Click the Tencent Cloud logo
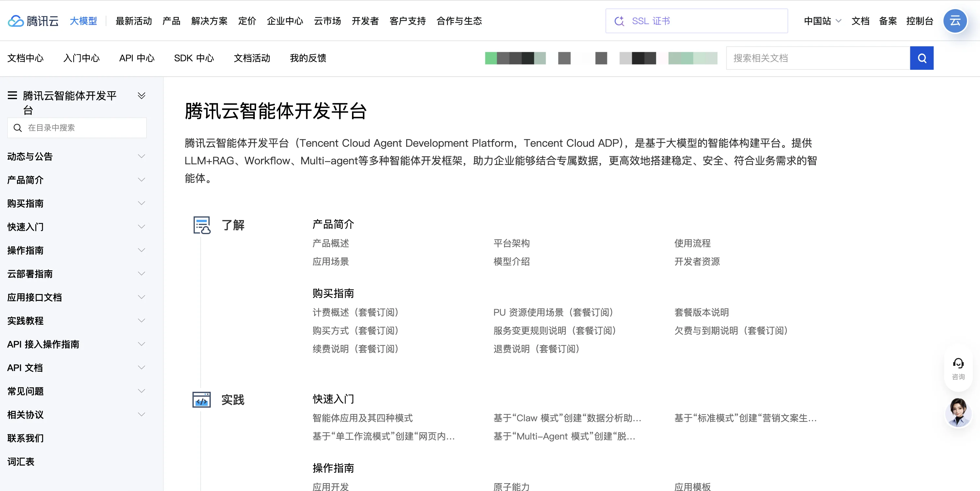Viewport: 980px width, 491px height. (34, 21)
